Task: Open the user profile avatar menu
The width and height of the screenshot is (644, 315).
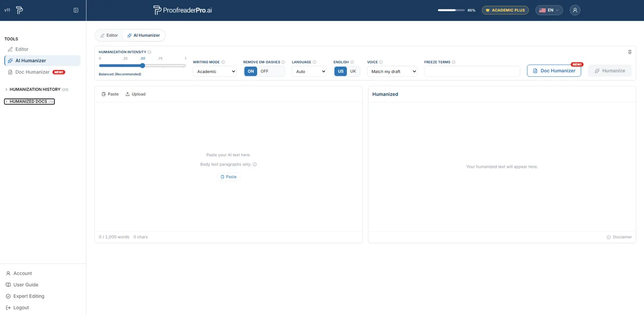Action: [575, 10]
